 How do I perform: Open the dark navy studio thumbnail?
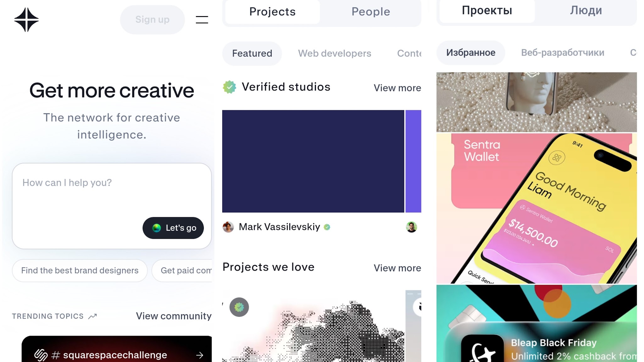(313, 161)
